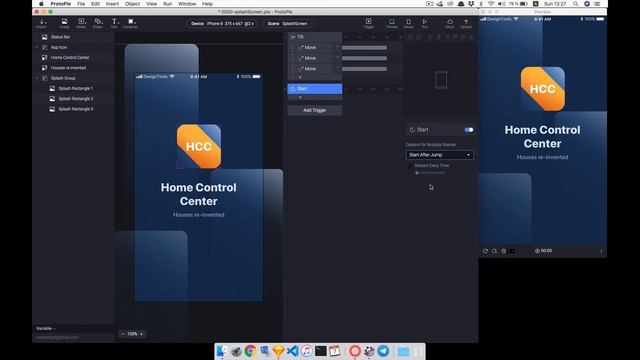640x360 pixels.
Task: Click the Trigger icon in top toolbar
Action: pyautogui.click(x=369, y=23)
